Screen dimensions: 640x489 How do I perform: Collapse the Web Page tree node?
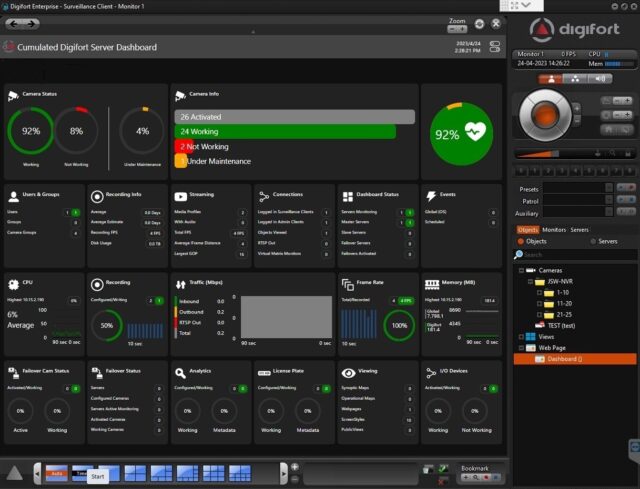pos(521,348)
